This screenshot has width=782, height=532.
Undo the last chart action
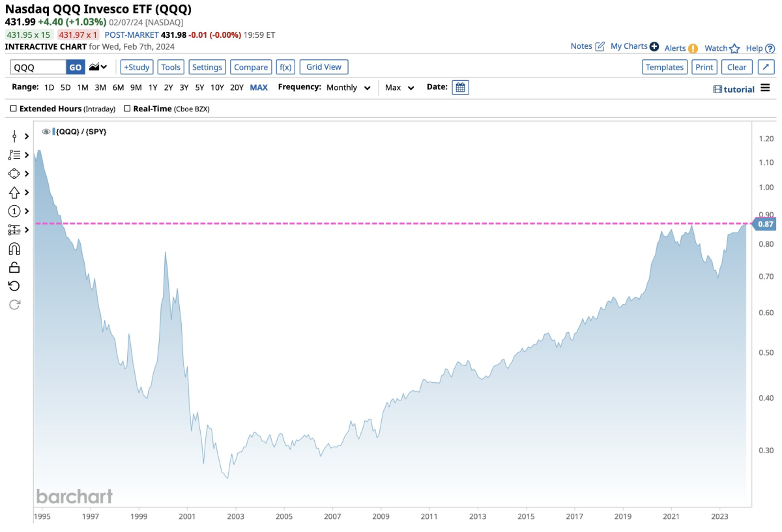pos(14,286)
